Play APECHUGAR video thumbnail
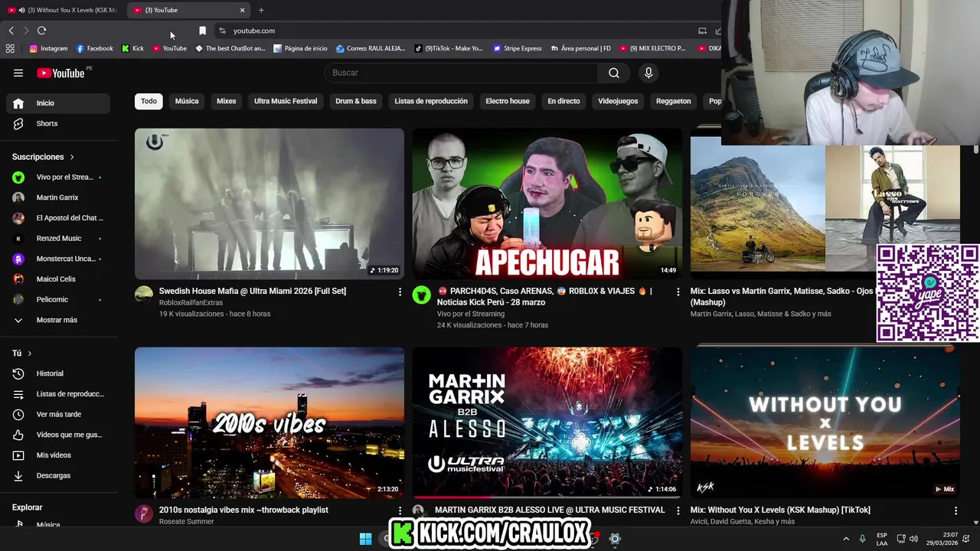Viewport: 980px width, 551px height. [547, 204]
